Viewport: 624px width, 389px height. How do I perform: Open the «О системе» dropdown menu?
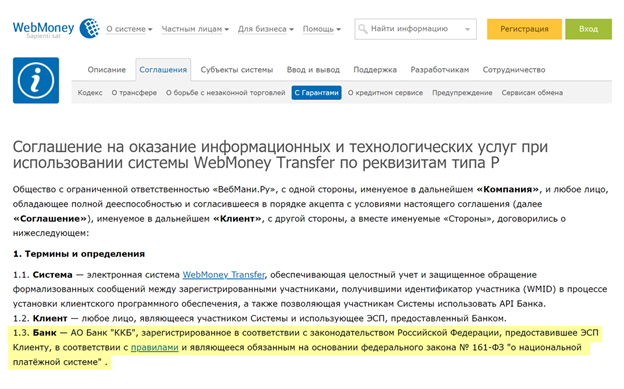pyautogui.click(x=129, y=29)
